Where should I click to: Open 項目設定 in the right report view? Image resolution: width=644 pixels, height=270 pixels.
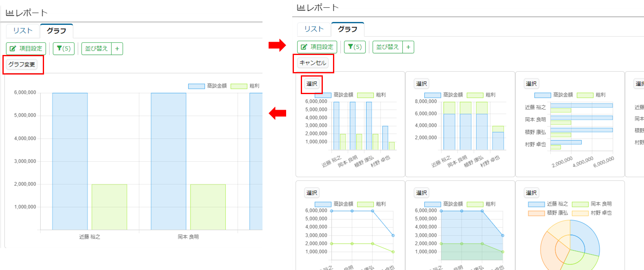point(317,47)
